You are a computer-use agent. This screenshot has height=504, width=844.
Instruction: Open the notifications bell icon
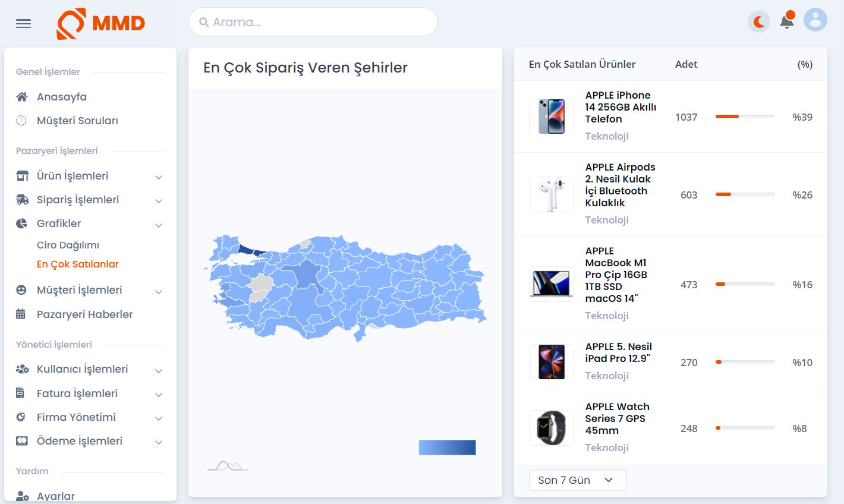(x=787, y=21)
